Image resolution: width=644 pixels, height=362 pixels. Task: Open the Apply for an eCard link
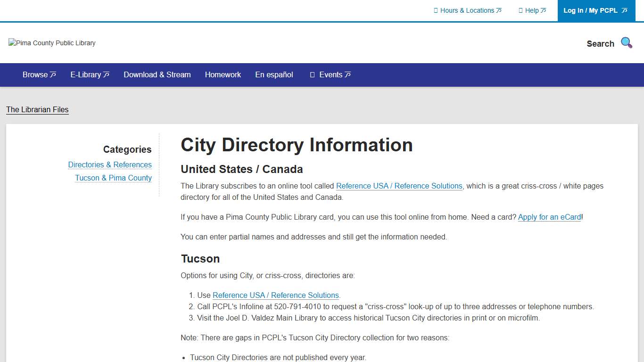[549, 217]
